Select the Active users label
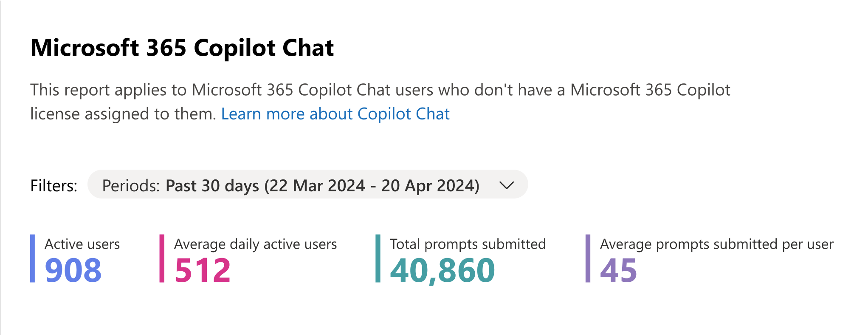 coord(82,244)
